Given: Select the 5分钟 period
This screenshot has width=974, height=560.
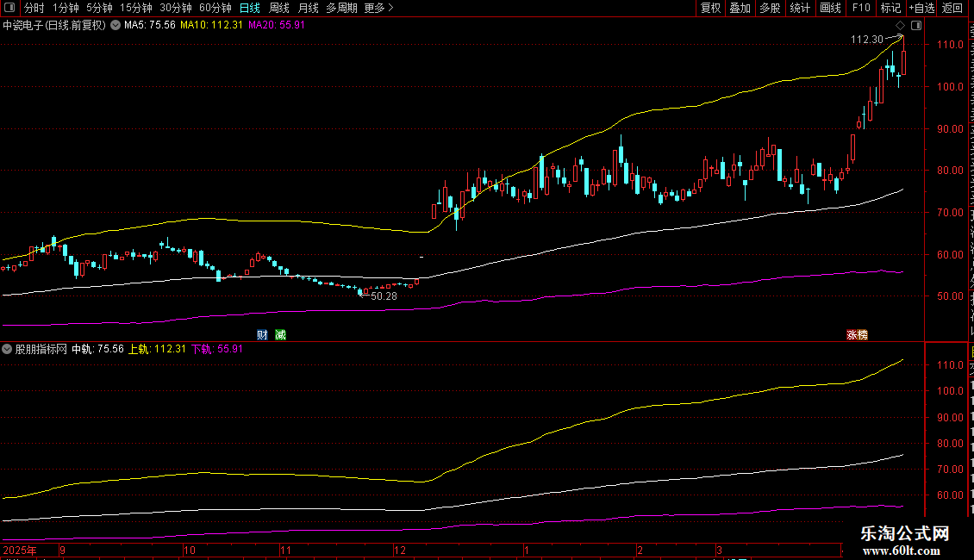Looking at the screenshot, I should pos(99,8).
